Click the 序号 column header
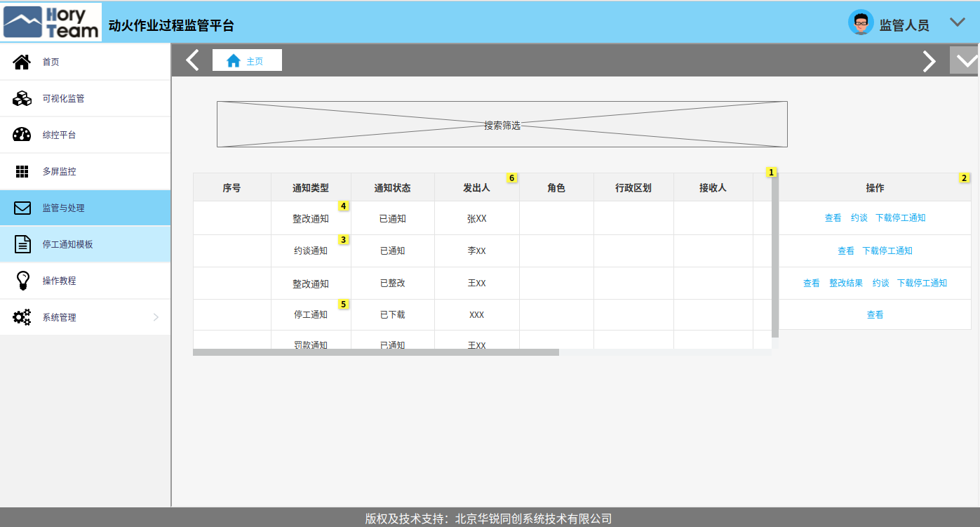Screen dimensions: 980x527 click(x=231, y=188)
